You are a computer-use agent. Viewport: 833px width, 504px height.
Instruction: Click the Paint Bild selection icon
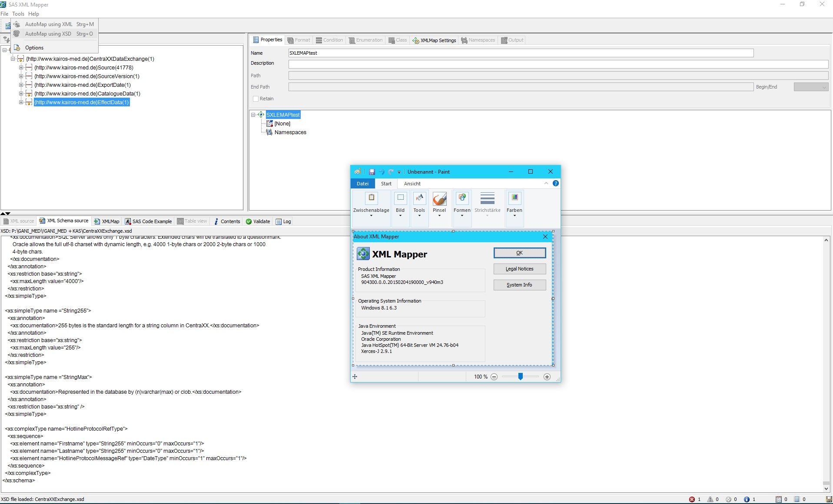pyautogui.click(x=400, y=198)
